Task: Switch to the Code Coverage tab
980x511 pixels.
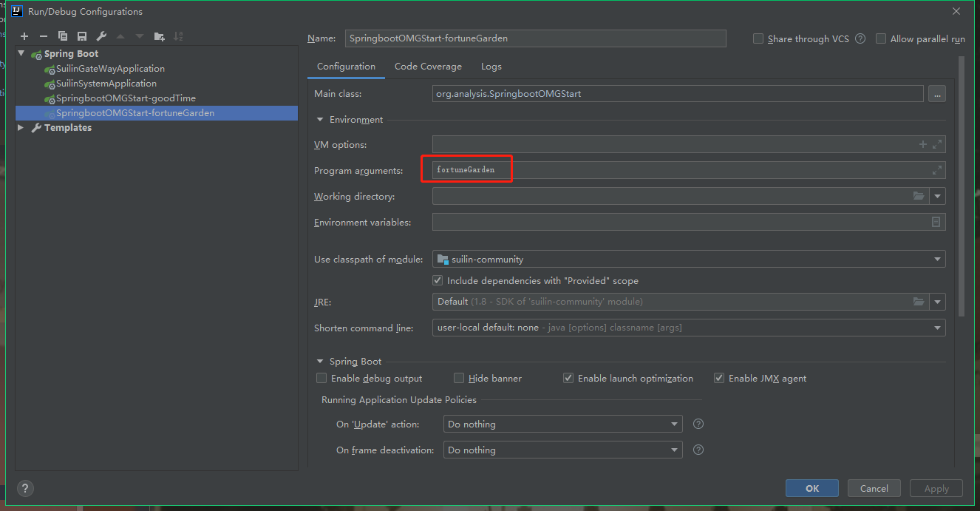Action: coord(428,67)
